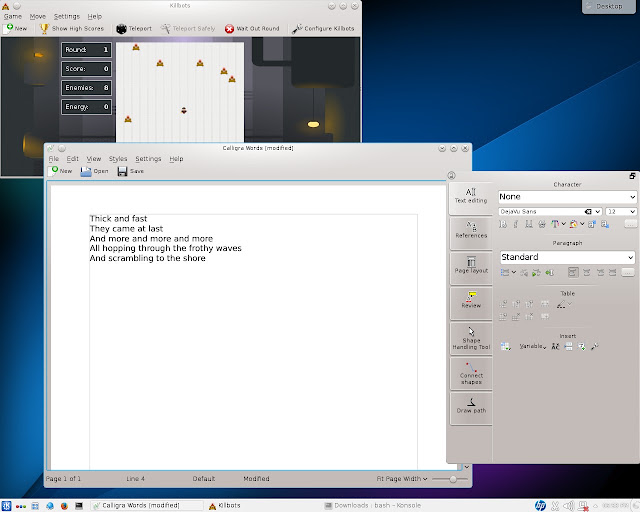
Task: Toggle bold text formatting
Action: [x=503, y=224]
